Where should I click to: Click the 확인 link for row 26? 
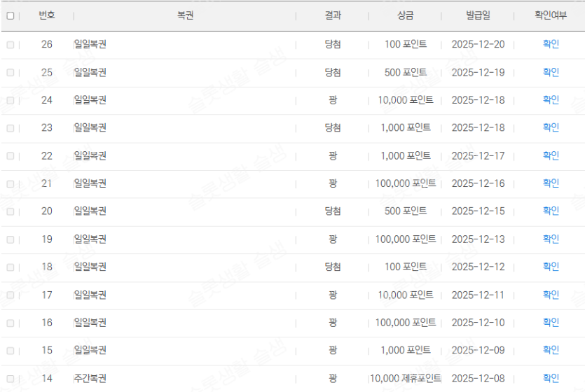551,44
